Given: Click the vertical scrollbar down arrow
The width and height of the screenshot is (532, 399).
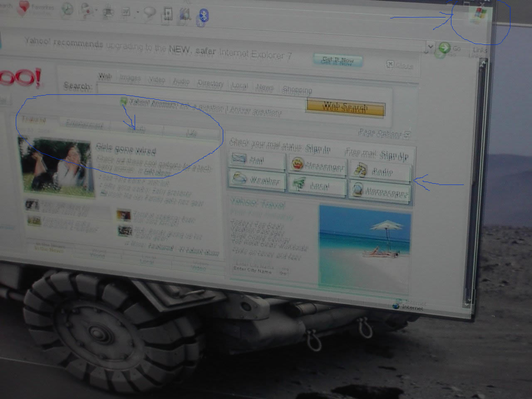Looking at the screenshot, I should [x=468, y=303].
